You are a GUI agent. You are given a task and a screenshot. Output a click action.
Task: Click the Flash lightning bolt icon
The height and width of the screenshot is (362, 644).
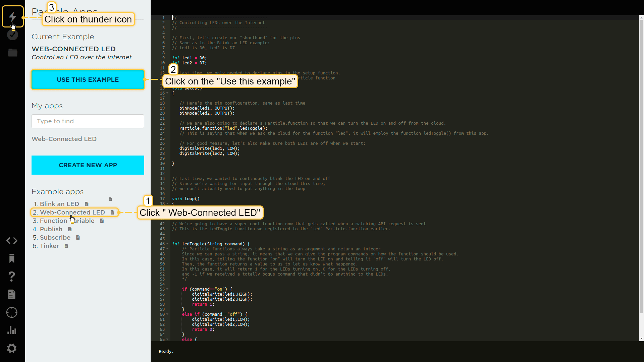(x=12, y=16)
